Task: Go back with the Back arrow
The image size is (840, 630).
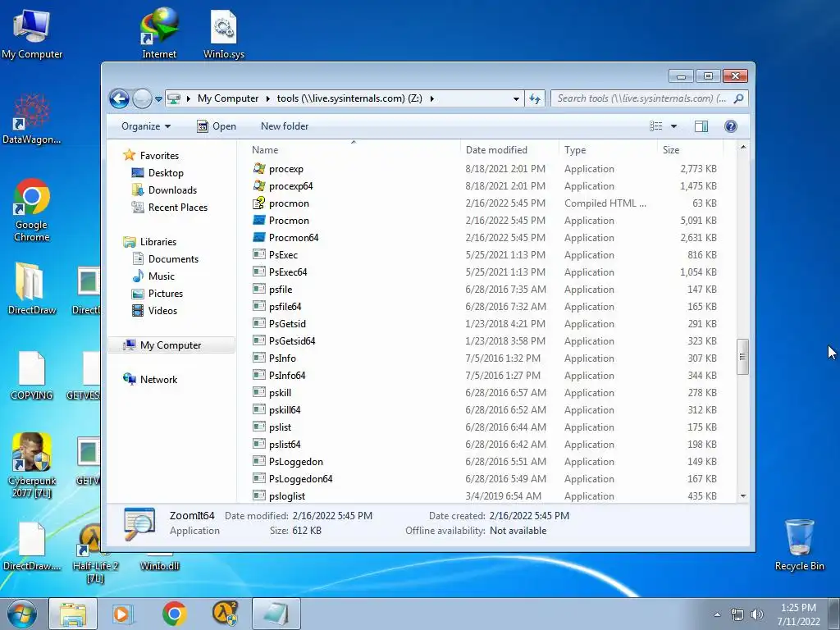Action: [119, 98]
